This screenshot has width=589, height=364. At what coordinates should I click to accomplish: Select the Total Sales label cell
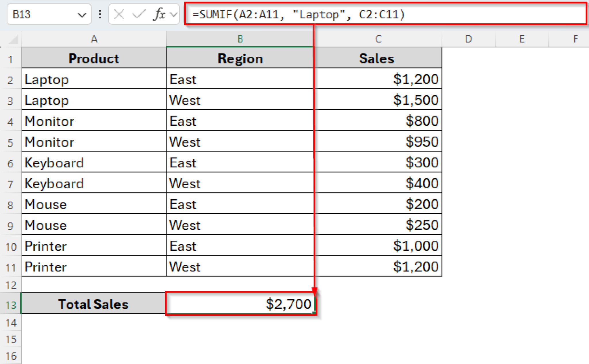[x=94, y=304]
